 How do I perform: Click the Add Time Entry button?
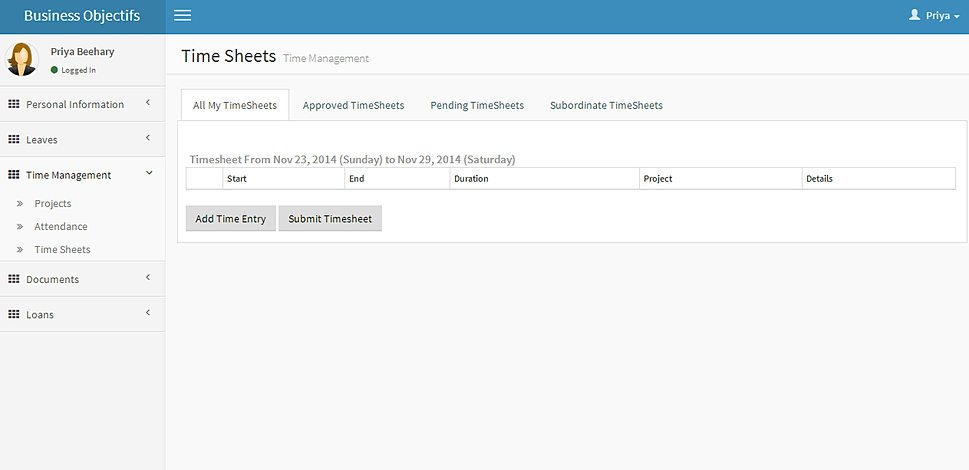coord(231,219)
